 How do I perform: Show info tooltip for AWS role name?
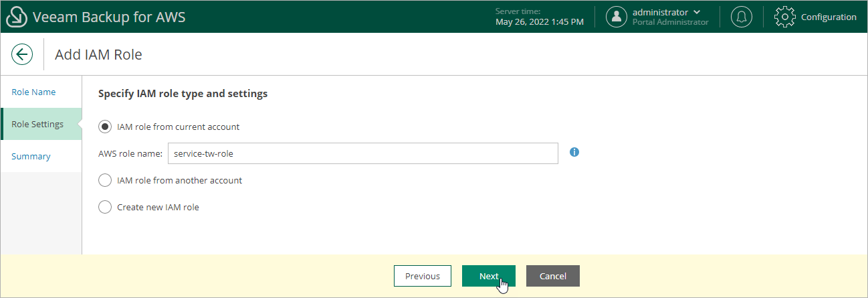pos(574,152)
